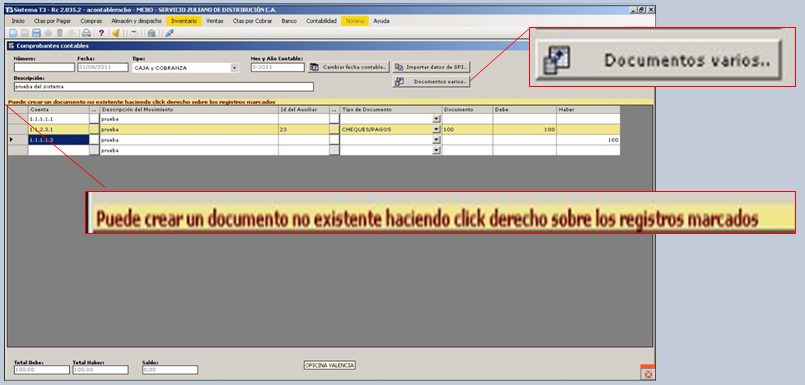Open the CHEQUES/PAGOS document type dropdown

436,129
